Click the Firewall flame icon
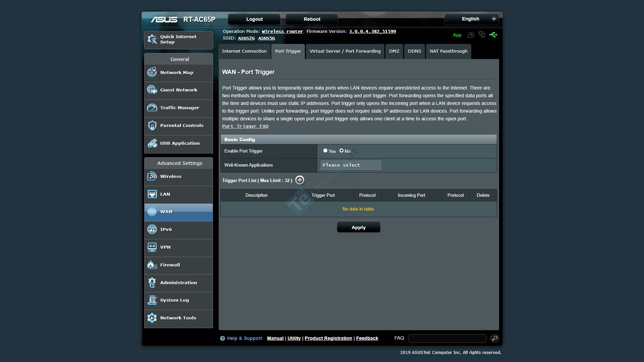The image size is (644, 362). (152, 265)
